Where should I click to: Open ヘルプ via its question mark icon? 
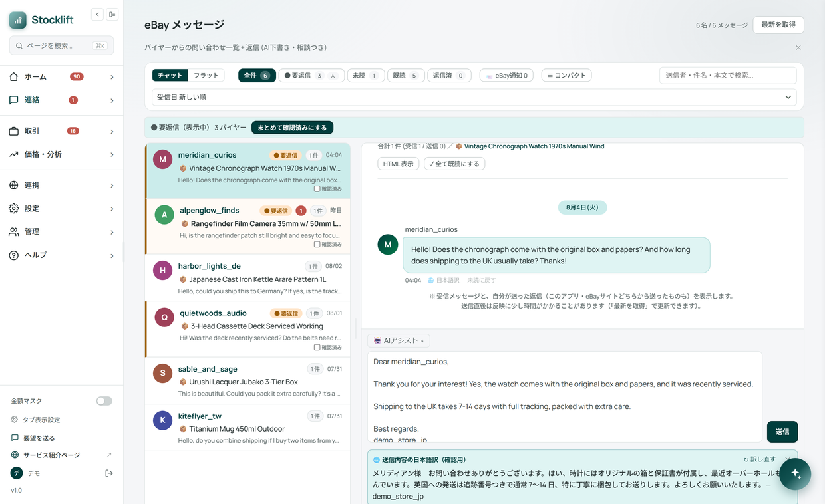click(x=14, y=255)
